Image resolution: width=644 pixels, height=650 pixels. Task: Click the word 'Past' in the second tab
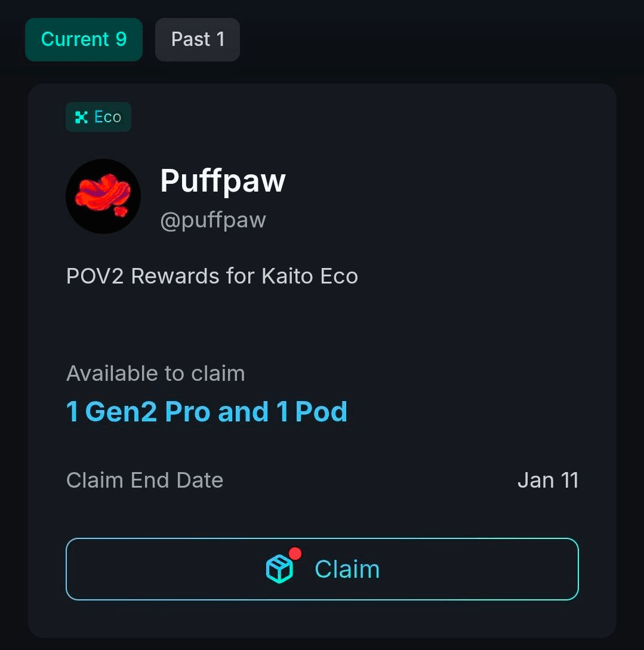(x=190, y=39)
